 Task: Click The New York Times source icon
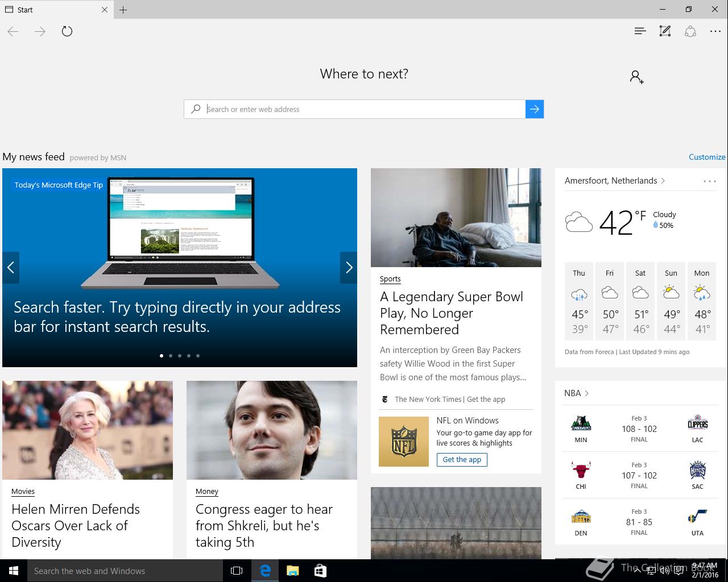point(384,400)
